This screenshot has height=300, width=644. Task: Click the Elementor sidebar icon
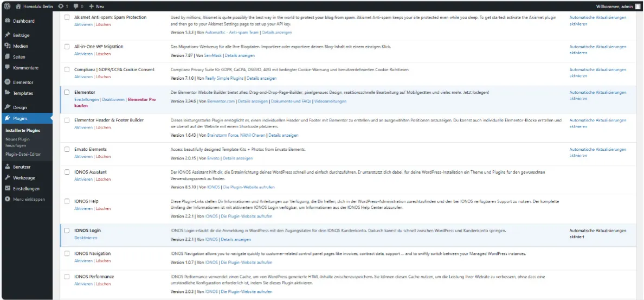point(8,82)
